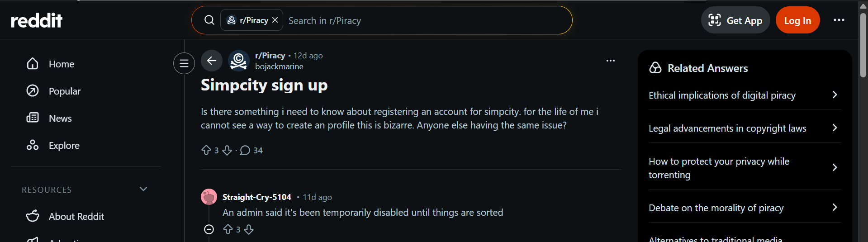Go back using the arrow button
Viewport: 868px width, 242px height.
212,61
